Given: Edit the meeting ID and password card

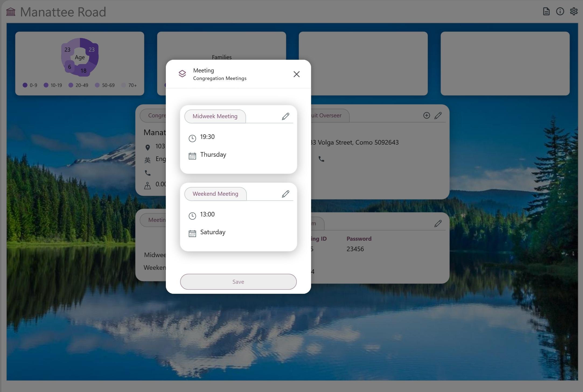Looking at the screenshot, I should click(438, 223).
